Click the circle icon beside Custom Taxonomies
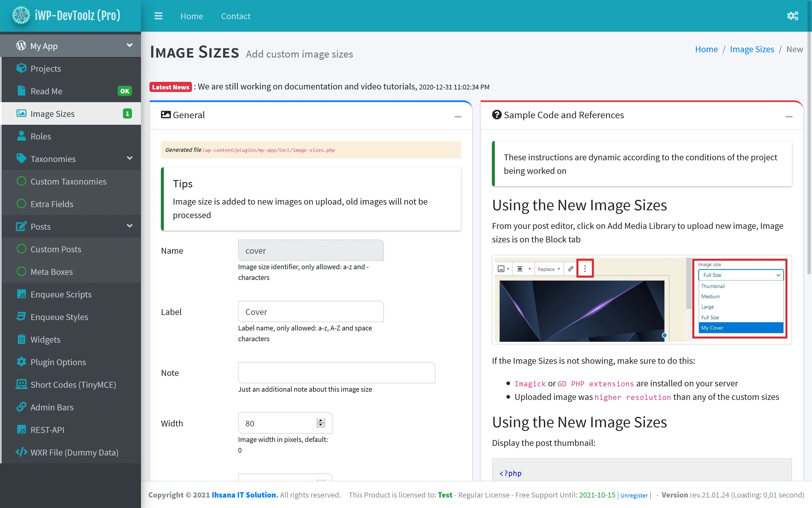The width and height of the screenshot is (812, 508). [x=21, y=181]
